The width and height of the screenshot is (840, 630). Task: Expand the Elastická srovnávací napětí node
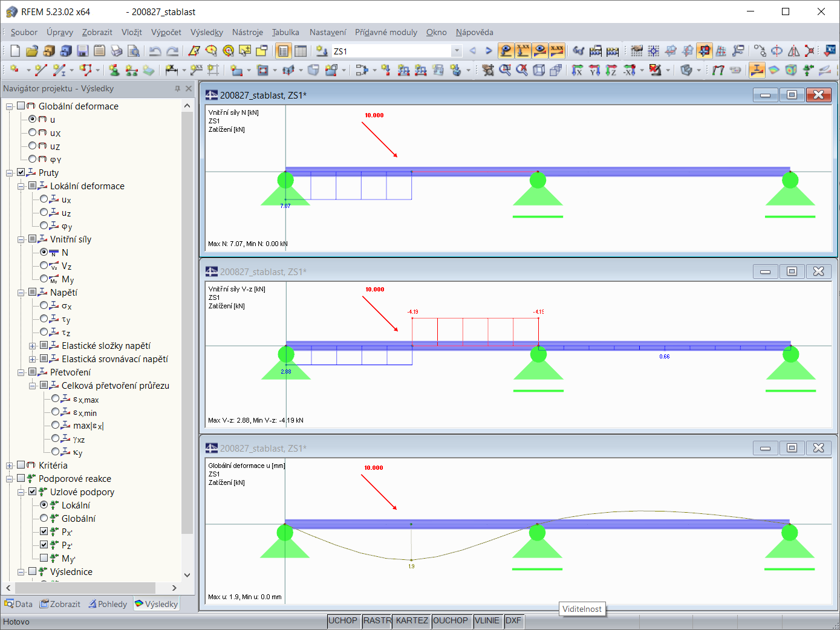33,359
